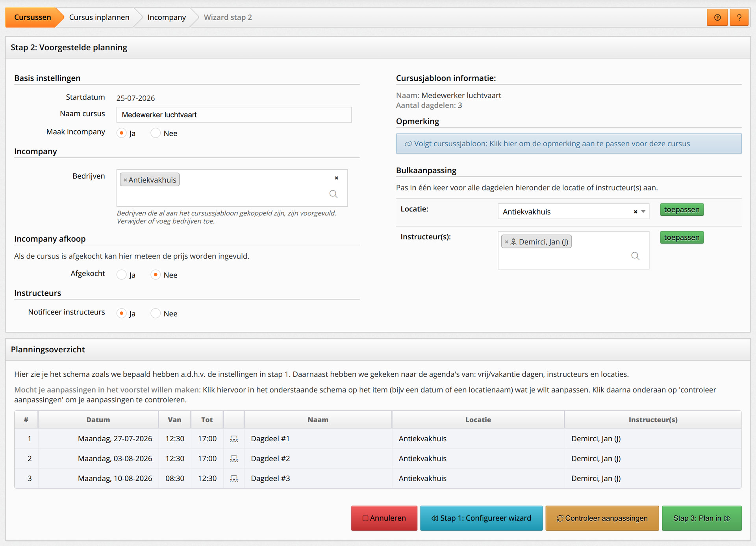Select Nee for Afgekocht
The width and height of the screenshot is (756, 546).
coord(156,275)
